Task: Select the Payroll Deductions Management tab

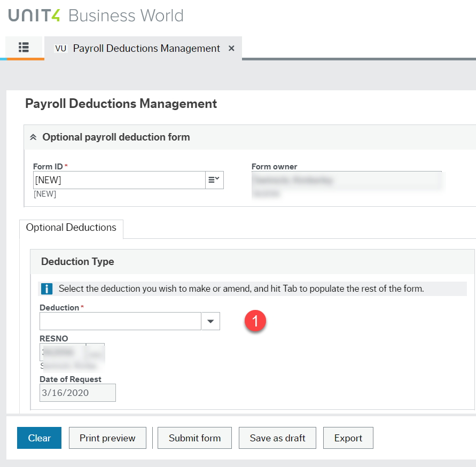Action: [146, 48]
